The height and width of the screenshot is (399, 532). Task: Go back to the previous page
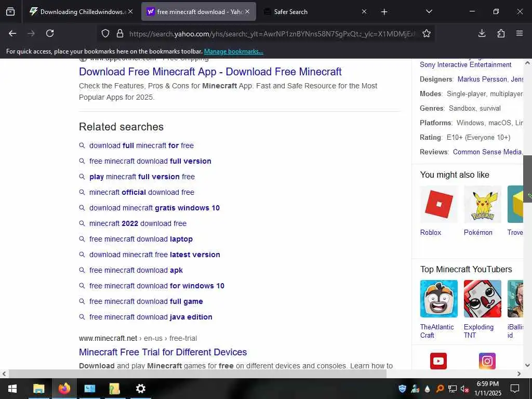pos(12,33)
